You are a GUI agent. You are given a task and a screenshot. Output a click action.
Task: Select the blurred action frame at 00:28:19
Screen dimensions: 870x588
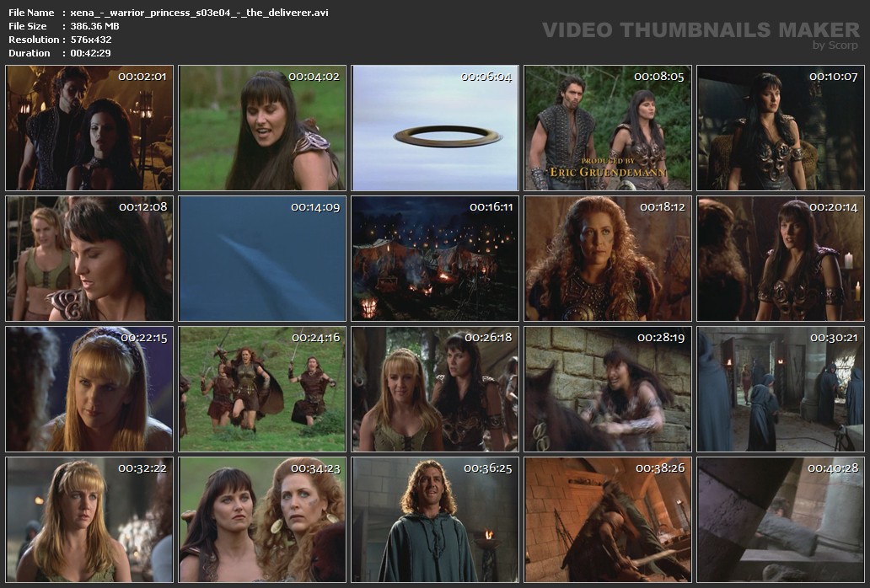pyautogui.click(x=608, y=389)
